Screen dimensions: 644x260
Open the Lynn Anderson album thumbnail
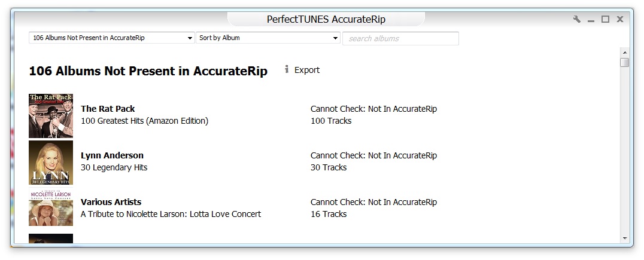point(51,162)
